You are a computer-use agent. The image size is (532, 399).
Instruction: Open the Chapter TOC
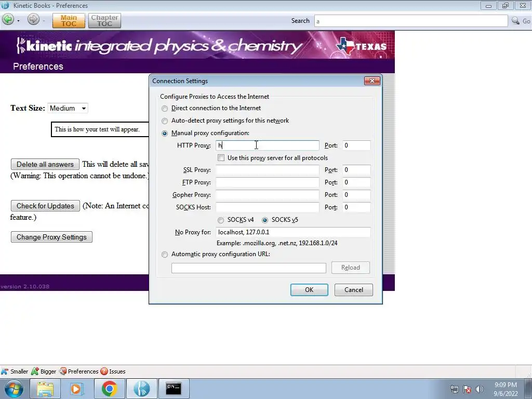click(x=104, y=21)
